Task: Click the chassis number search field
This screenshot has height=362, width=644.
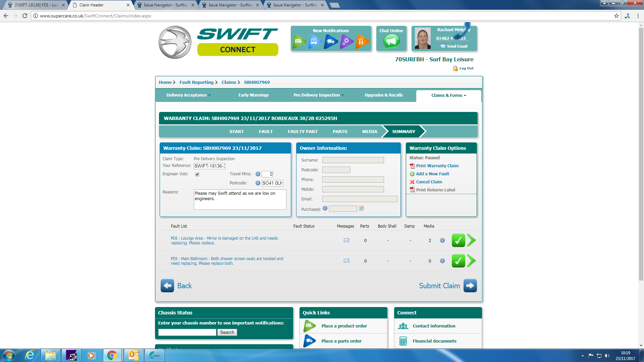Action: click(x=187, y=332)
